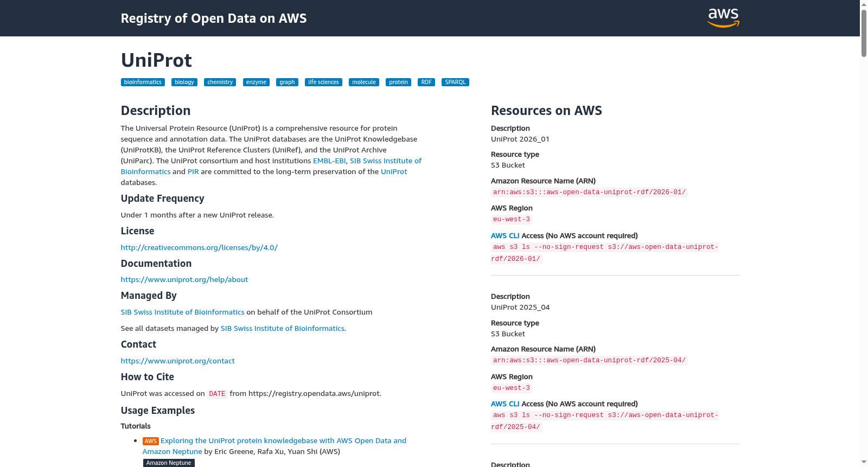The width and height of the screenshot is (868, 467).
Task: Click the protein tag
Action: (x=398, y=82)
